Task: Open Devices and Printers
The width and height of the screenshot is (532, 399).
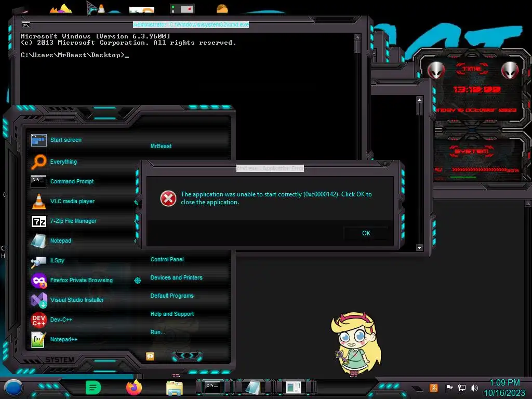Action: pos(176,277)
